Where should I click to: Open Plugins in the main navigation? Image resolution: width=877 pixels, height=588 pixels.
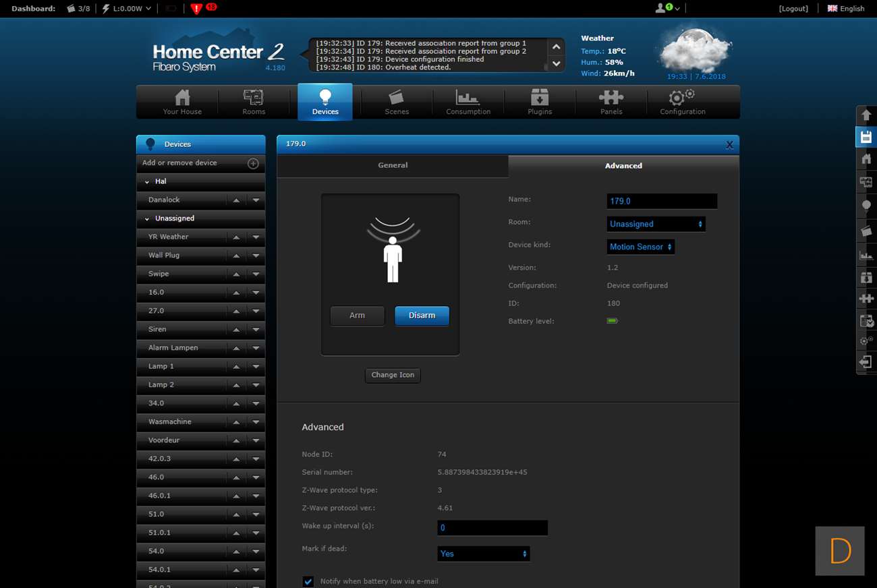[x=540, y=102]
